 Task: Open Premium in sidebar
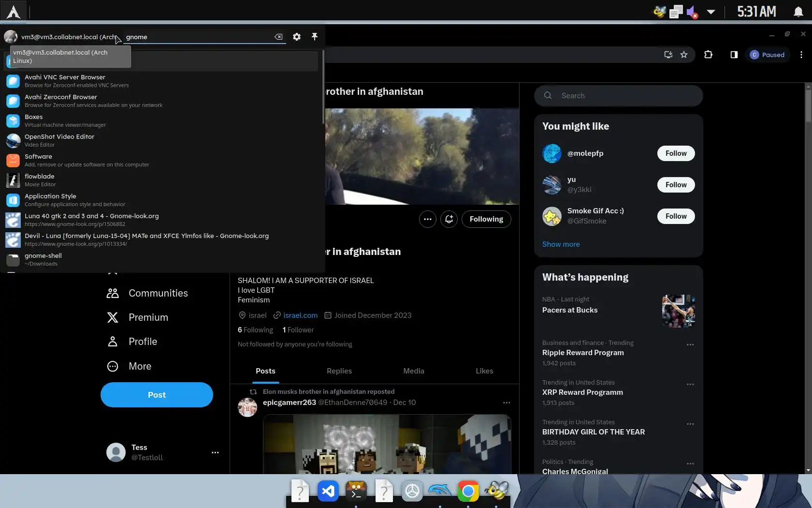[138, 317]
